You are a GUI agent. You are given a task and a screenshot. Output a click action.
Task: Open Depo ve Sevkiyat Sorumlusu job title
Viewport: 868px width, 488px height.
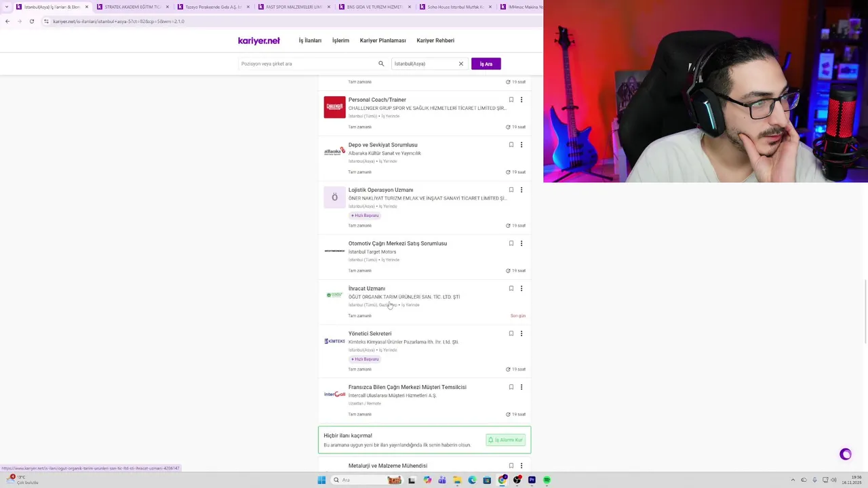click(383, 144)
